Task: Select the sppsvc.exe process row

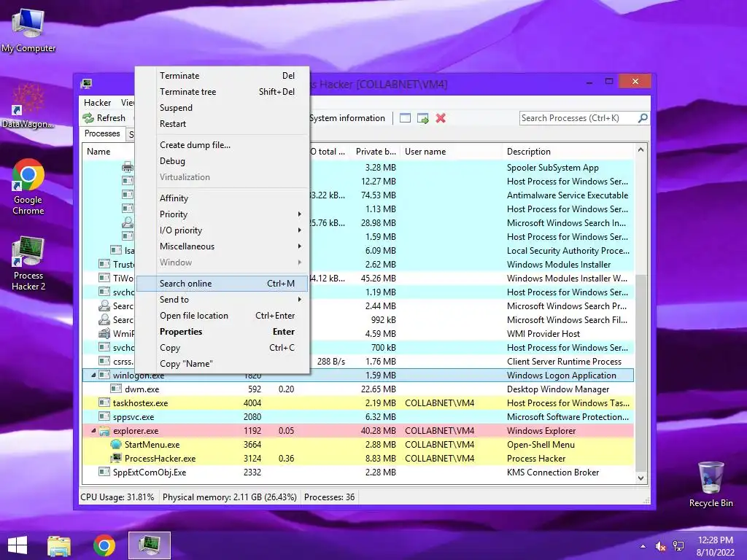Action: 358,417
